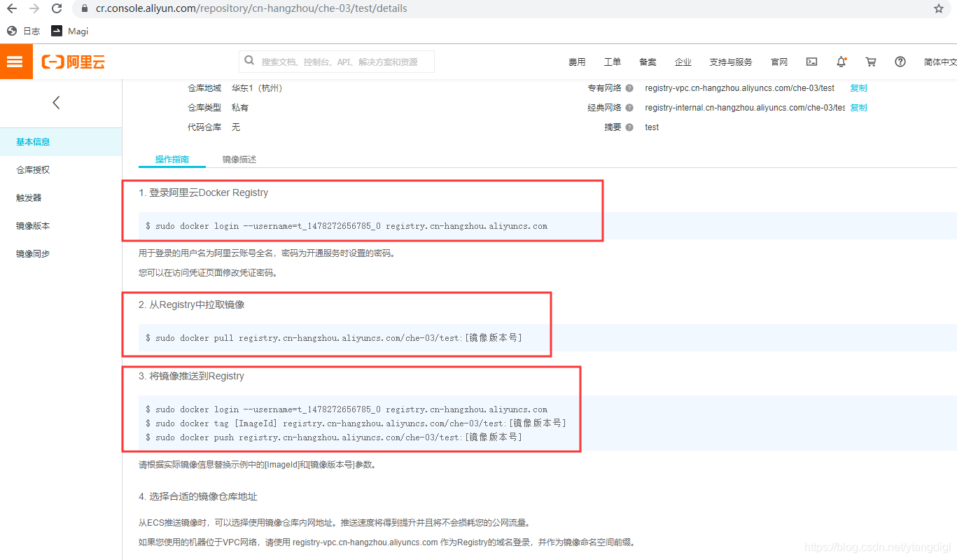
Task: Click the docker push command line
Action: tap(334, 437)
